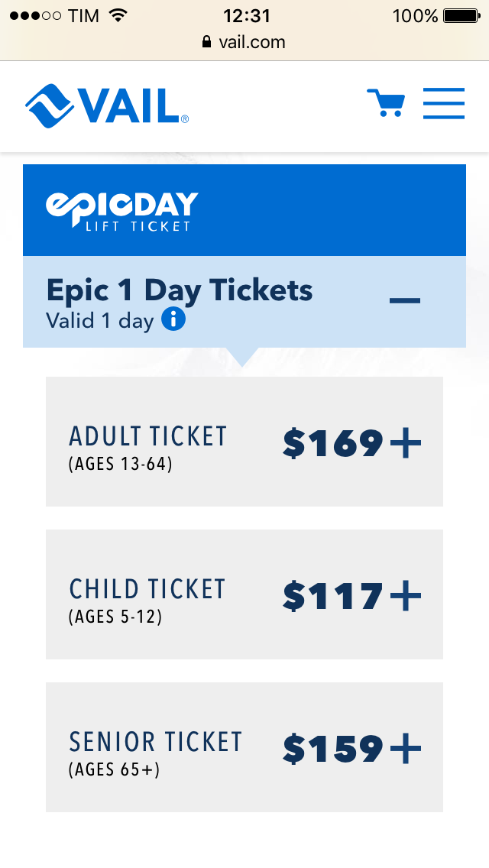Tap the Vail logo
Image resolution: width=489 pixels, height=868 pixels.
point(107,105)
